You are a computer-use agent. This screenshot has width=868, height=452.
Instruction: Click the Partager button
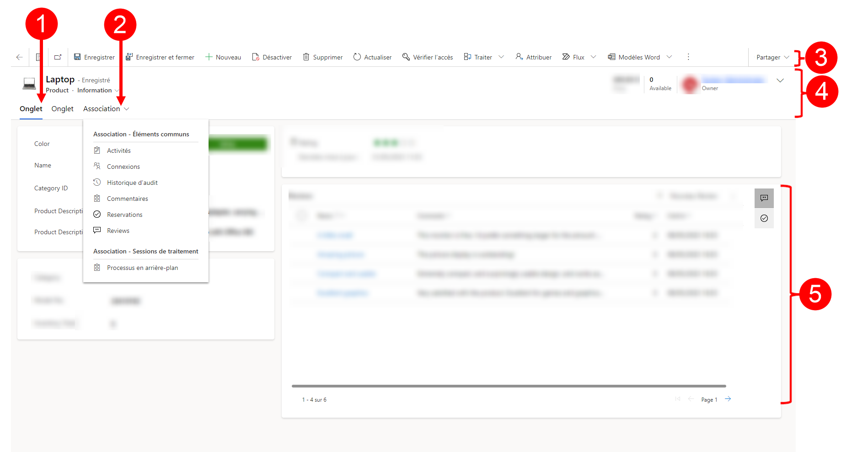tap(768, 57)
